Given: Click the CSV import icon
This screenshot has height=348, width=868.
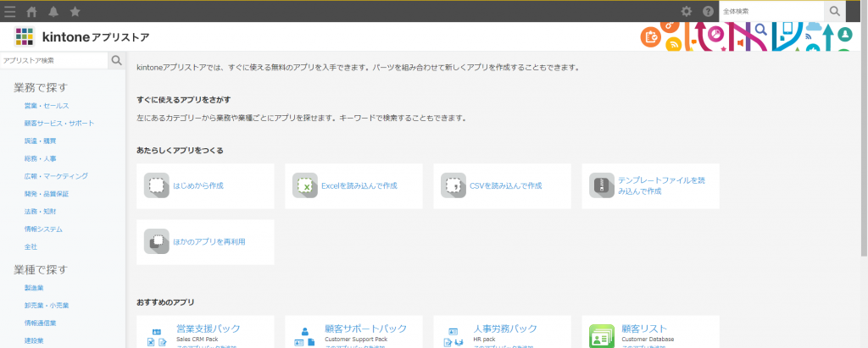Looking at the screenshot, I should pyautogui.click(x=453, y=185).
